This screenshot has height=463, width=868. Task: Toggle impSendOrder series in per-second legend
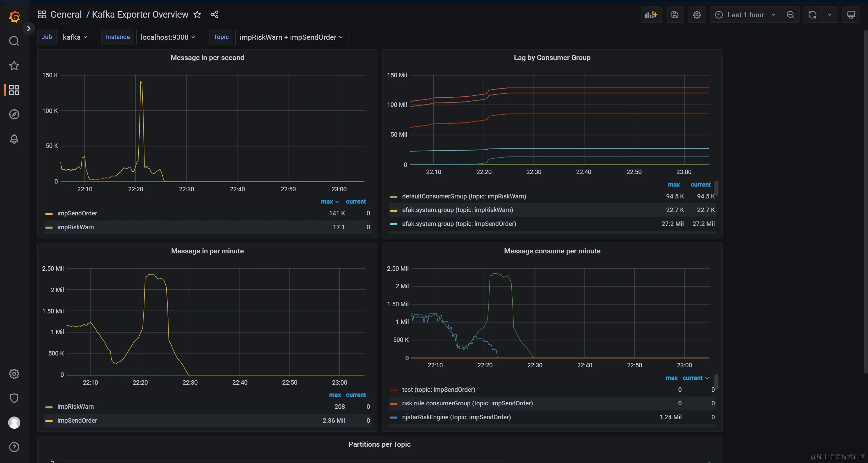(x=77, y=213)
